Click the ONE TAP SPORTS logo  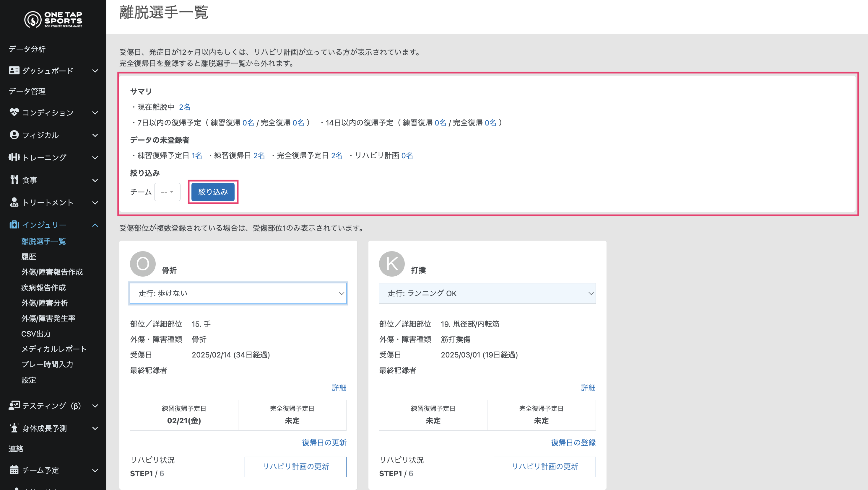pos(53,19)
